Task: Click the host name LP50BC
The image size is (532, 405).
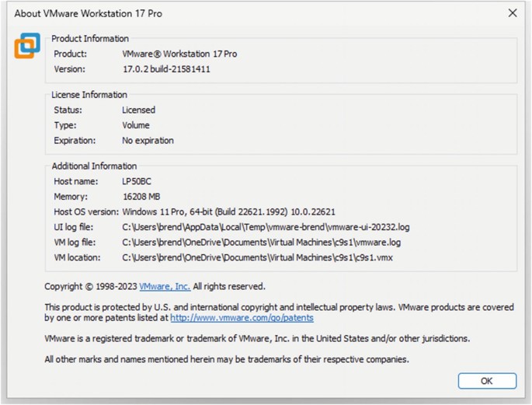Action: coord(138,181)
